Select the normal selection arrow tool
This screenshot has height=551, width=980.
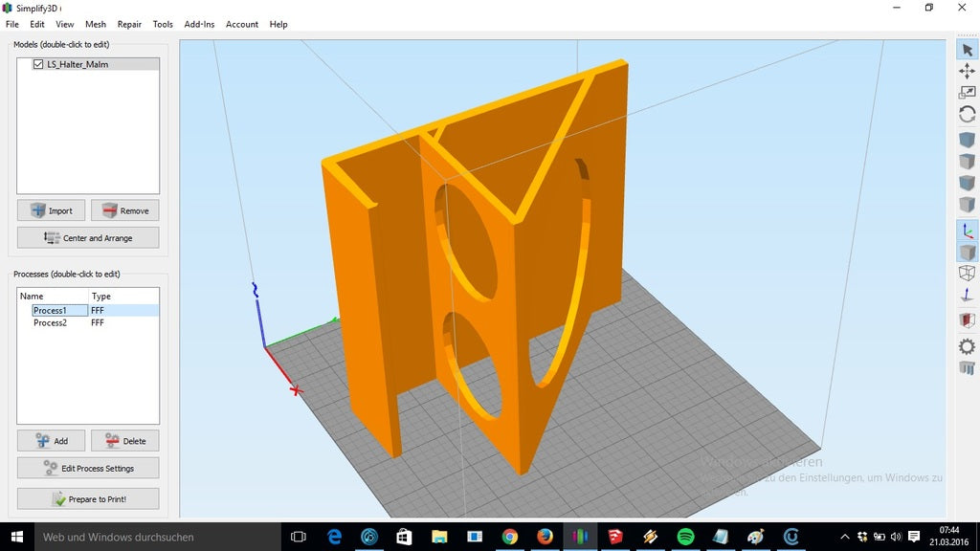967,50
